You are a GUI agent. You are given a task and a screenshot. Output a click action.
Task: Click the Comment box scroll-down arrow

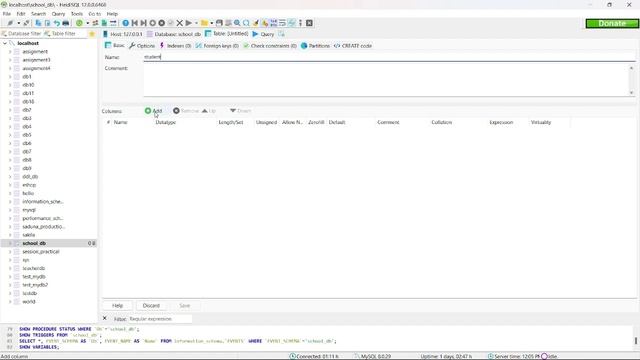coord(632,93)
